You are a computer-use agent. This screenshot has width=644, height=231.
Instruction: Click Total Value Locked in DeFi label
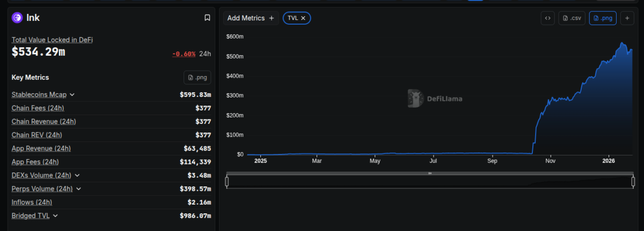click(x=53, y=40)
